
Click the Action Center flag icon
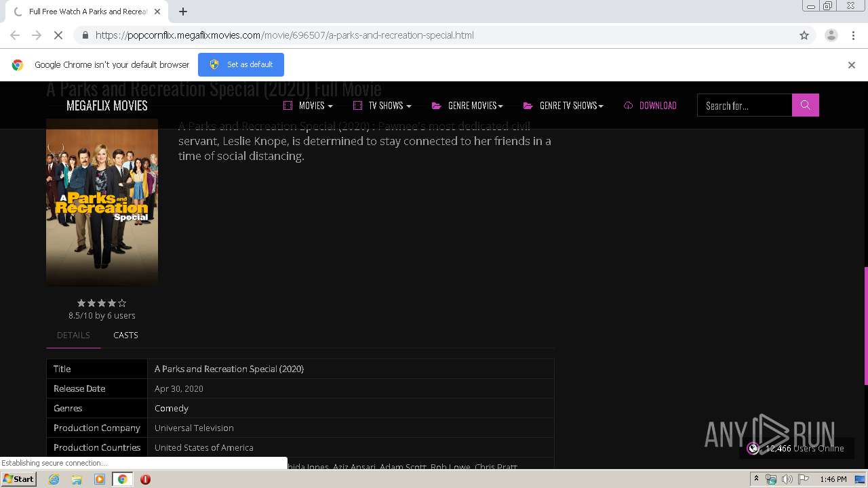tap(804, 479)
